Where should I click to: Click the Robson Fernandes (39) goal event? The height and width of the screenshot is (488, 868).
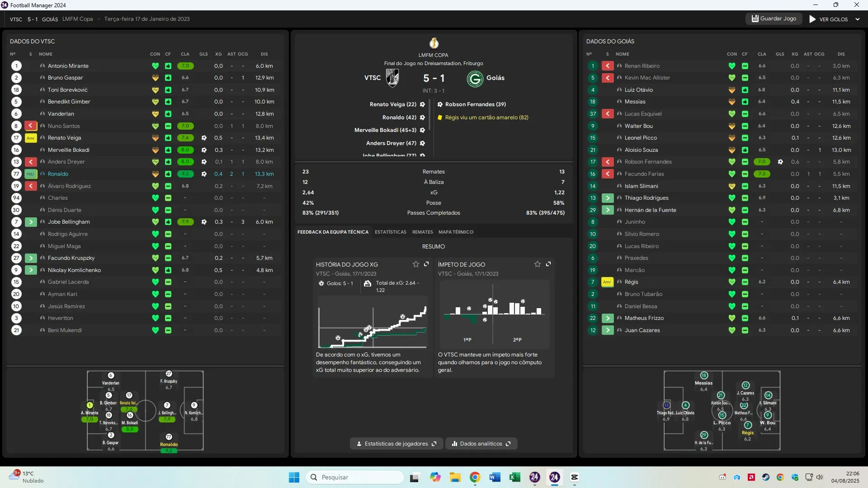pos(472,104)
